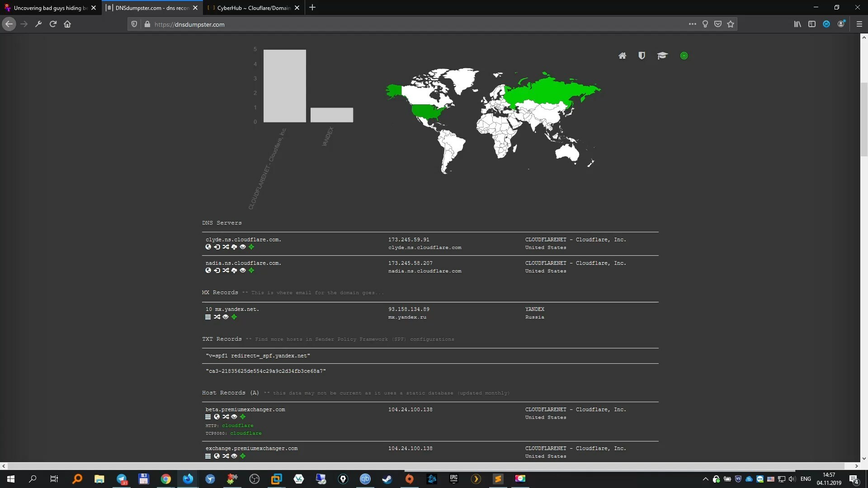This screenshot has height=488, width=868.
Task: Click zone transfer arrow icon for clyde.ns.cloudflare.com
Action: [x=217, y=247]
